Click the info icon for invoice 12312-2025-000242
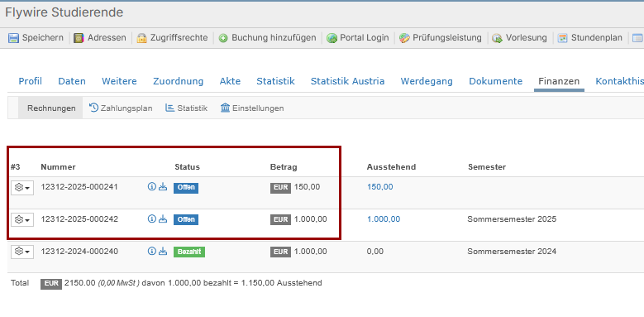 point(152,219)
